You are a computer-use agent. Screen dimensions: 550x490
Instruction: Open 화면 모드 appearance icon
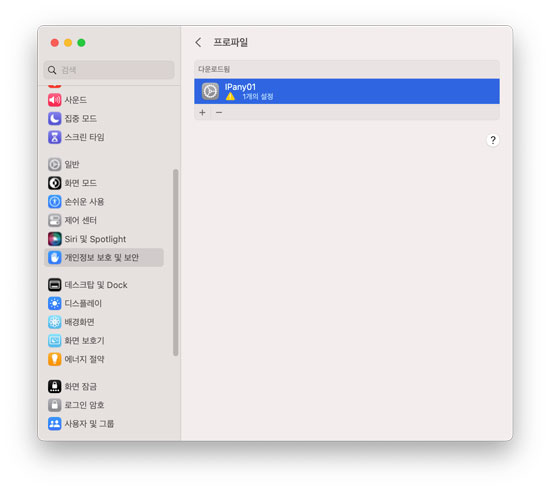pos(54,183)
